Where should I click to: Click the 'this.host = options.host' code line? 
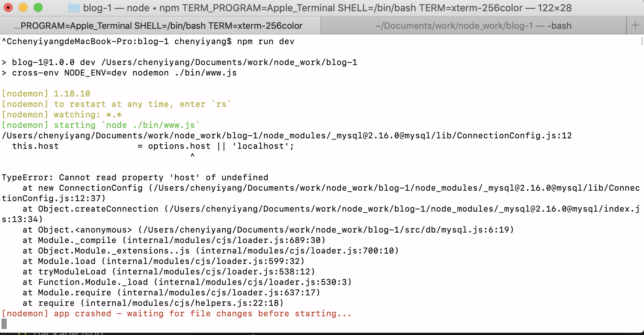153,146
